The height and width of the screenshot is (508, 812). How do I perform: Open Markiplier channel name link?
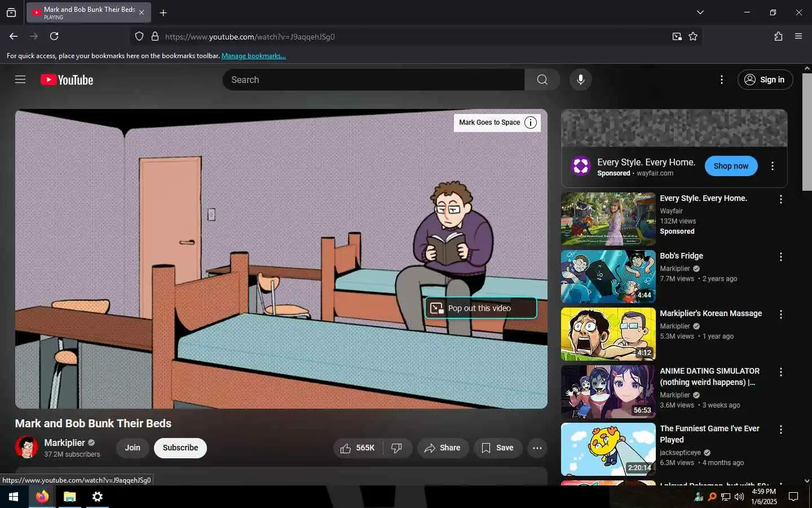tap(64, 443)
